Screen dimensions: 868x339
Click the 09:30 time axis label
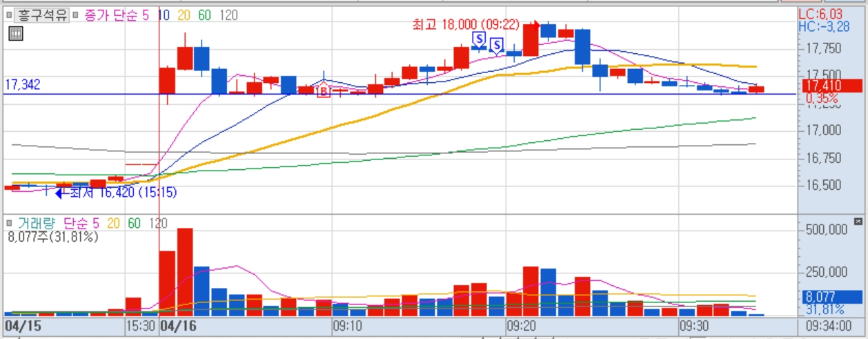[694, 325]
